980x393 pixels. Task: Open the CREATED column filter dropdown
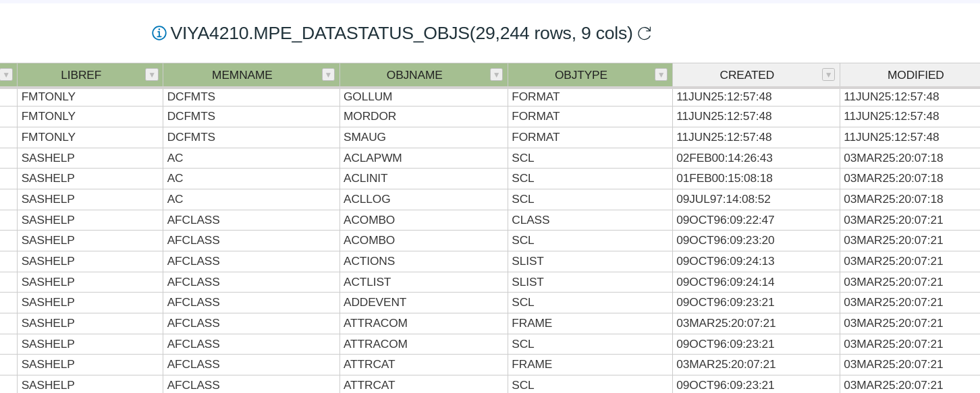(x=829, y=75)
